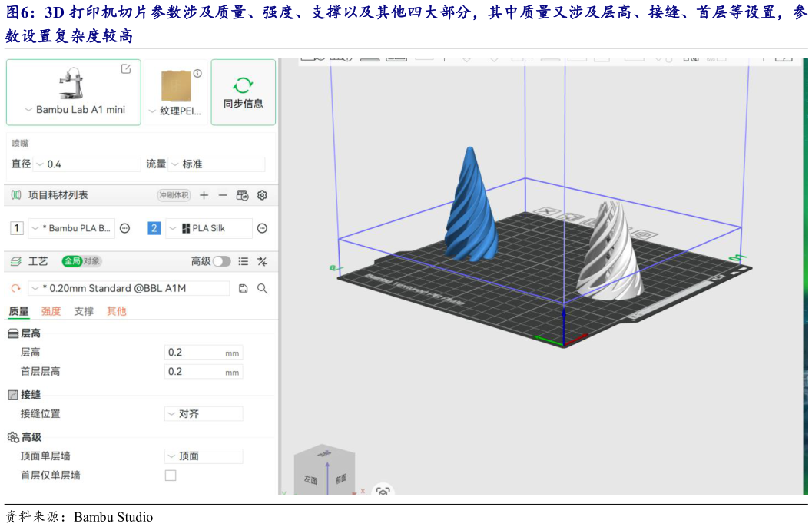812x527 pixels.
Task: Toggle the 高级 advanced mode switch
Action: tap(220, 261)
